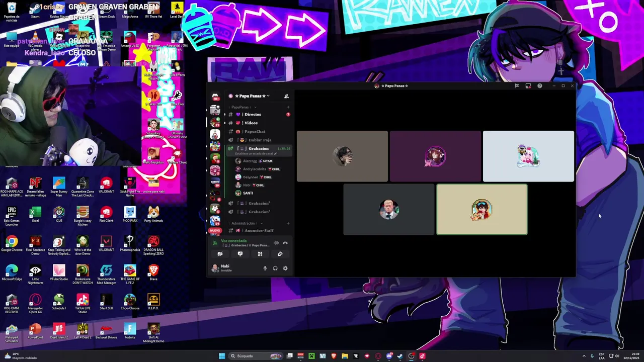The width and height of the screenshot is (644, 362).
Task: Open the Videos channel
Action: [258, 123]
